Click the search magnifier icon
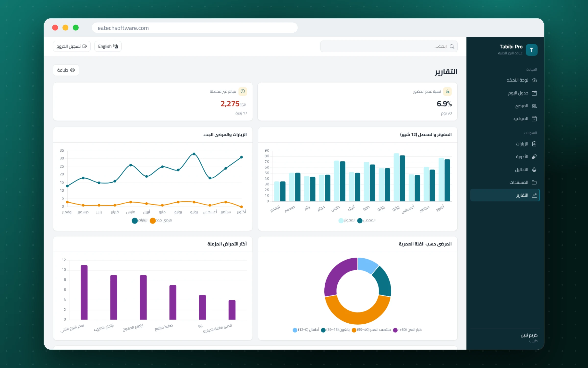 452,47
